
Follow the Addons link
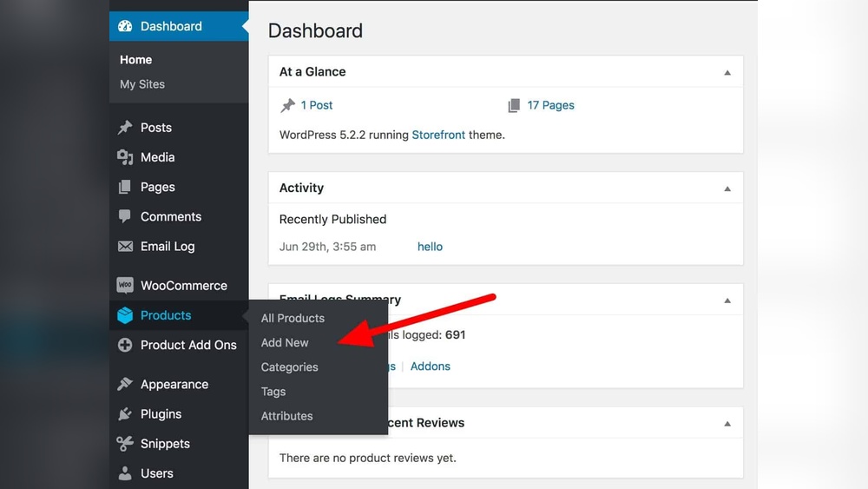tap(431, 366)
